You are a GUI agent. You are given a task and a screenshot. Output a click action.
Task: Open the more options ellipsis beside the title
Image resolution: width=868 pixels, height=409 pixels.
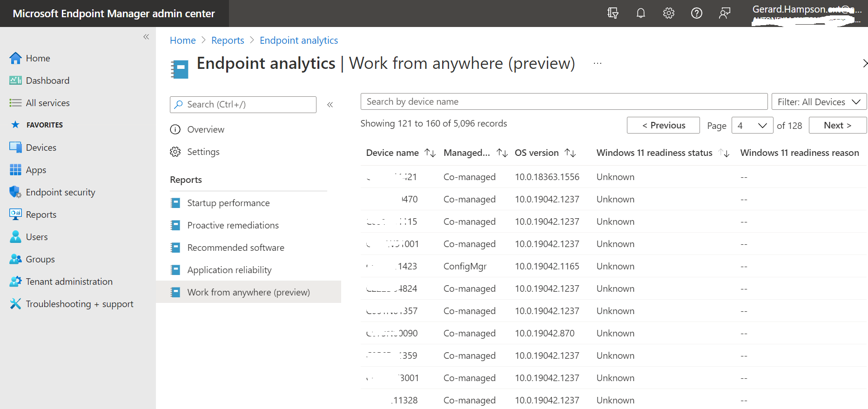pyautogui.click(x=598, y=63)
